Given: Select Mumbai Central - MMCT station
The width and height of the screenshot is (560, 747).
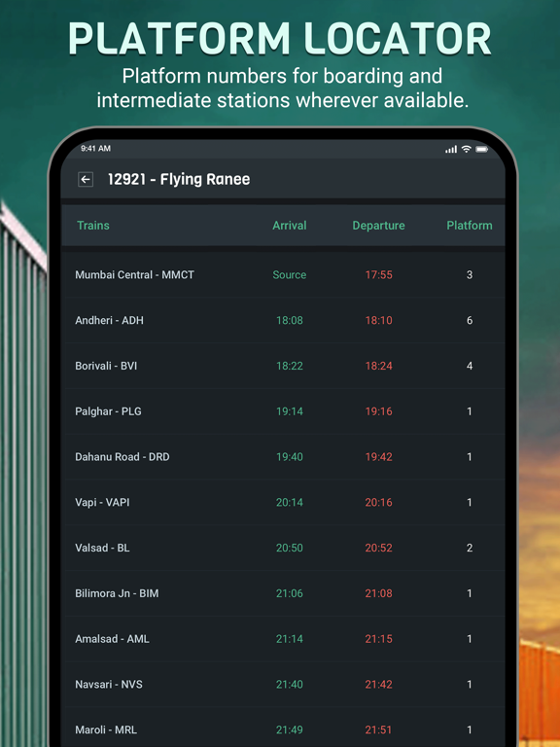Looking at the screenshot, I should pyautogui.click(x=135, y=275).
